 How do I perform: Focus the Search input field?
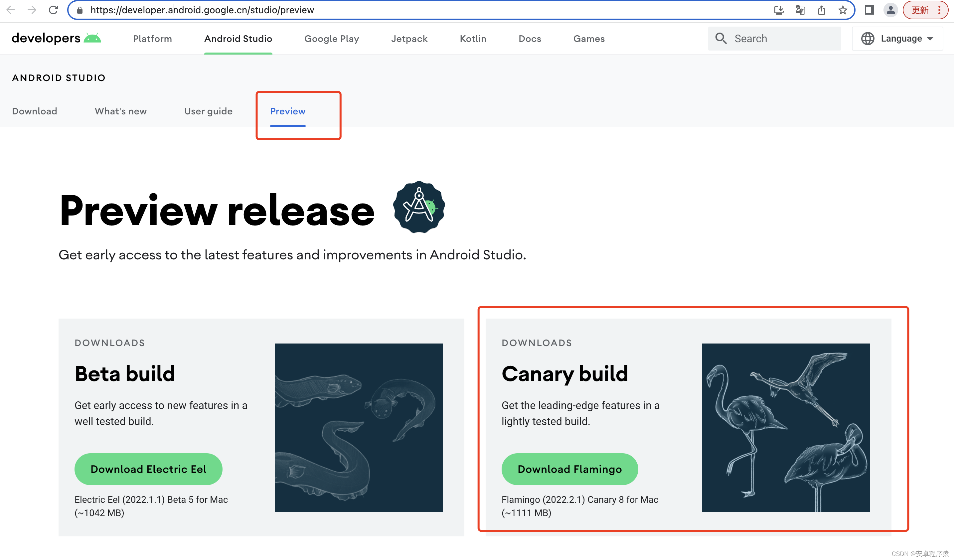coord(775,39)
